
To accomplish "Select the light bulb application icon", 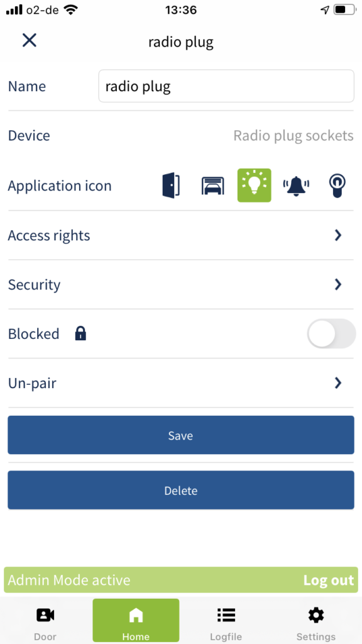I will coord(255,186).
